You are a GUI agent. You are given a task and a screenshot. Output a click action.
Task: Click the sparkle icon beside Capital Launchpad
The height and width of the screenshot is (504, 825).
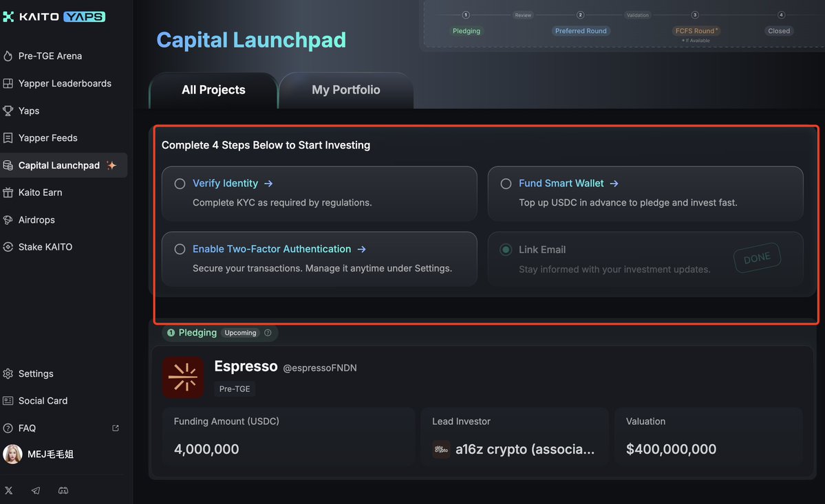tap(111, 165)
